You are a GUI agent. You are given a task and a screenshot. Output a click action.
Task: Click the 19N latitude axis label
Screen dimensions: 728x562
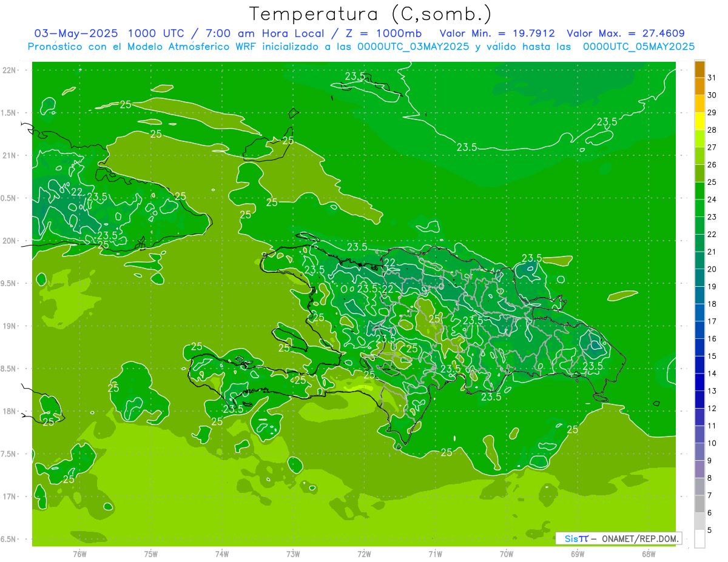coord(9,326)
